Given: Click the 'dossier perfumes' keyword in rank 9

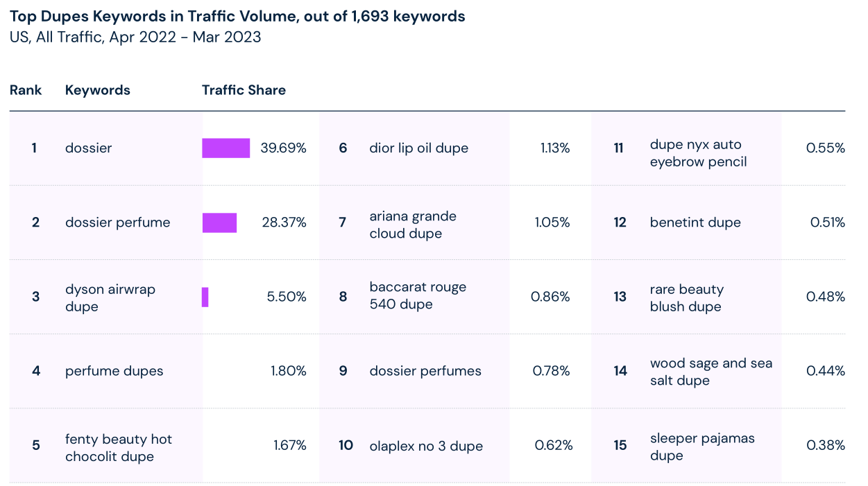Looking at the screenshot, I should pyautogui.click(x=425, y=371).
